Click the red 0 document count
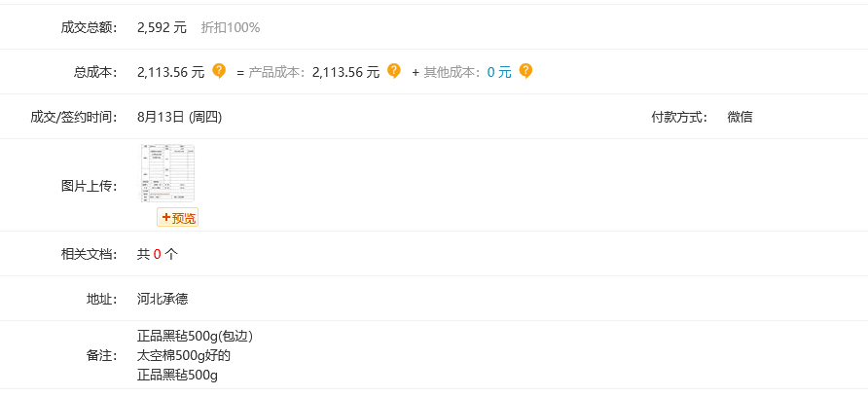This screenshot has height=396, width=868. (158, 255)
